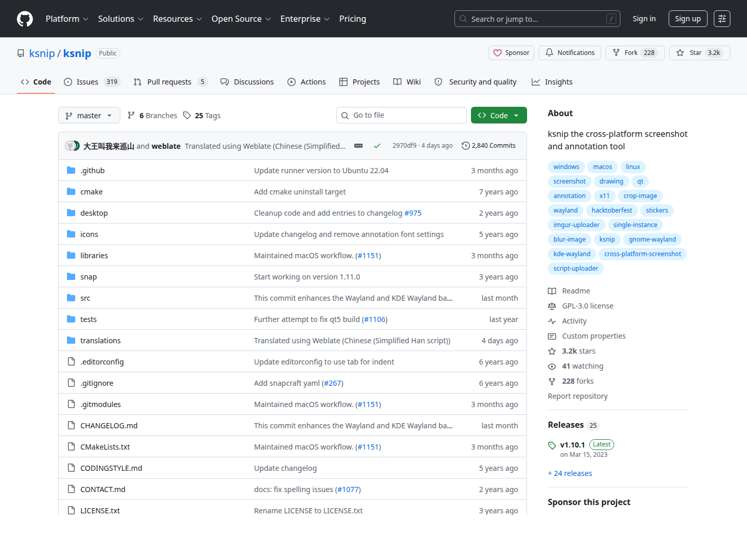Viewport: 747px width, 560px height.
Task: Click the Sign up button
Action: point(688,19)
